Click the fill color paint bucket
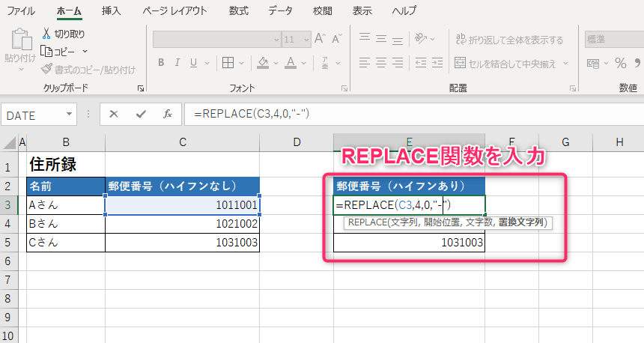This screenshot has height=343, width=644. pos(263,63)
